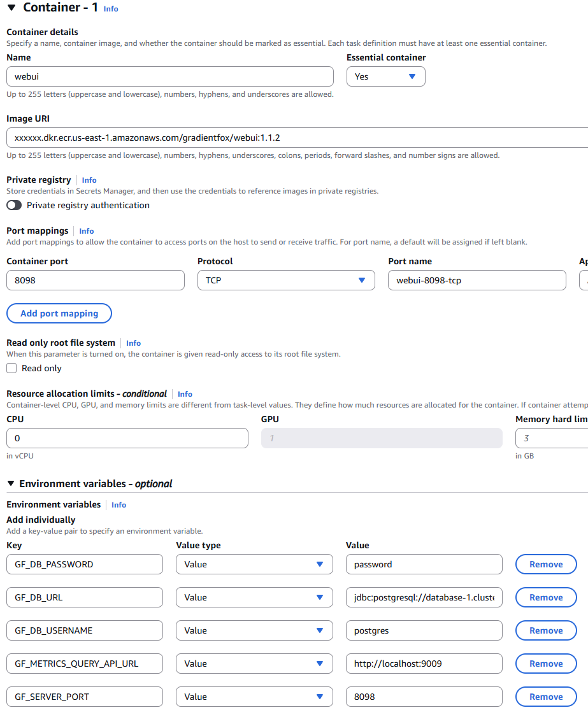Open Info link for Private registry
Image resolution: width=588 pixels, height=710 pixels.
click(x=89, y=180)
